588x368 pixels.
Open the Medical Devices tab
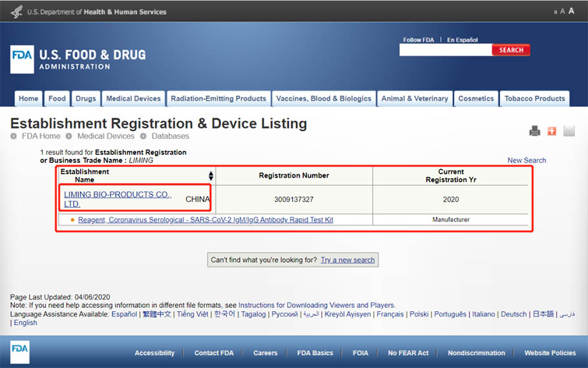133,99
